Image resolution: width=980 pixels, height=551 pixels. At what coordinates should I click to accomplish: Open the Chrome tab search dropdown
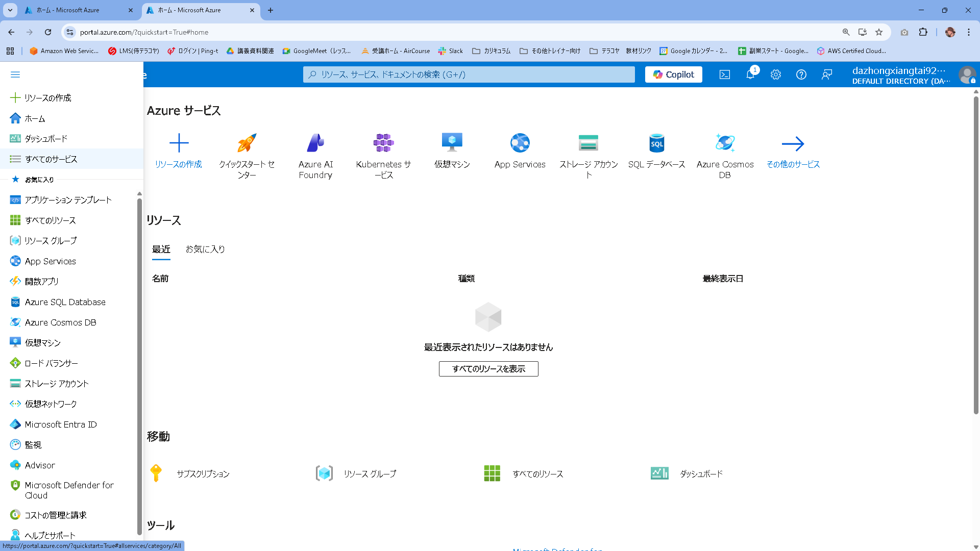point(10,10)
